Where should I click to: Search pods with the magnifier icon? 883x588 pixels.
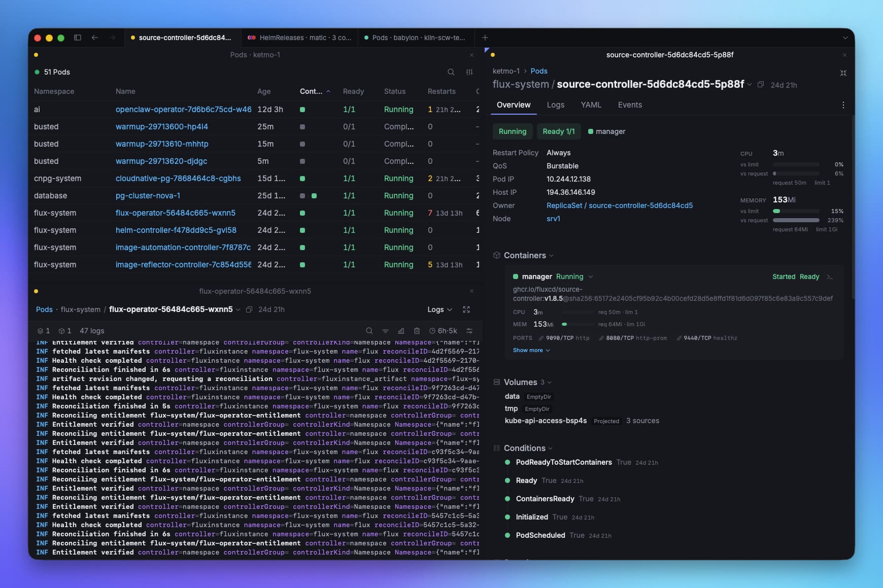click(x=451, y=72)
